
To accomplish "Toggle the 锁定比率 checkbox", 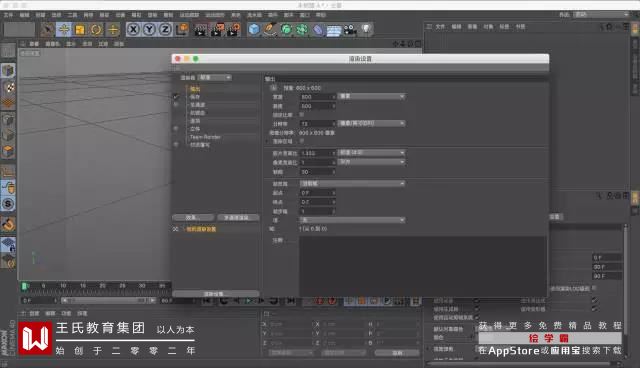I will [302, 115].
